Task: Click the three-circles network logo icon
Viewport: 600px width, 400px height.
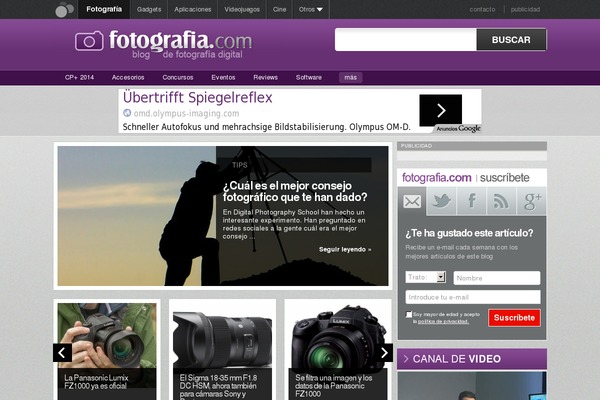Action: click(64, 9)
